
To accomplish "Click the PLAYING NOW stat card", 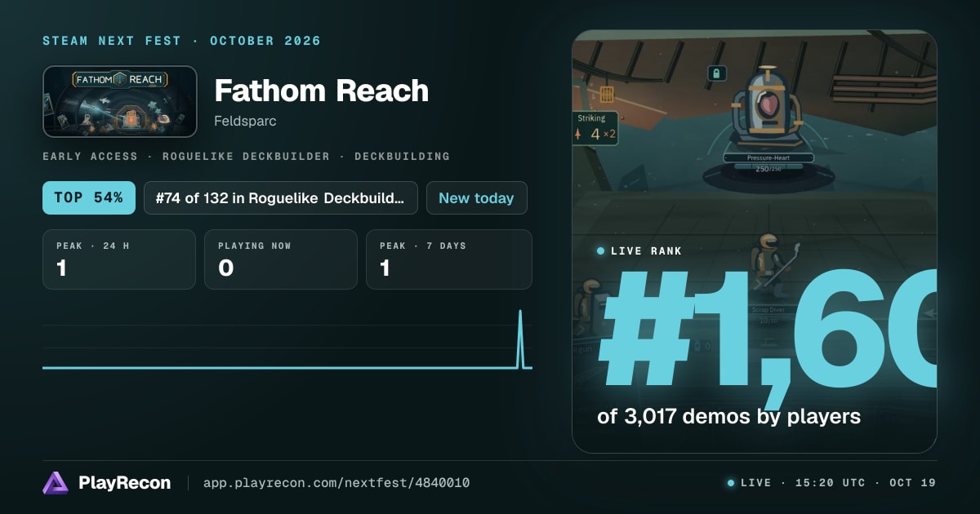I will pyautogui.click(x=281, y=259).
